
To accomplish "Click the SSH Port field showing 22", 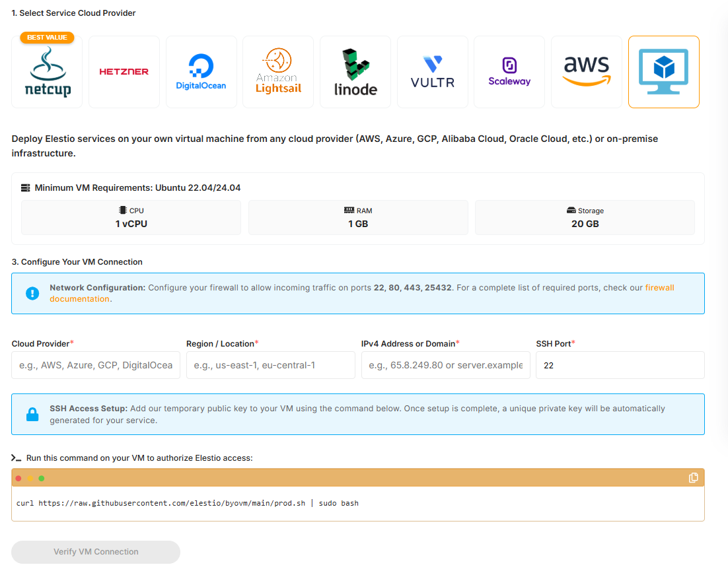I will (620, 365).
